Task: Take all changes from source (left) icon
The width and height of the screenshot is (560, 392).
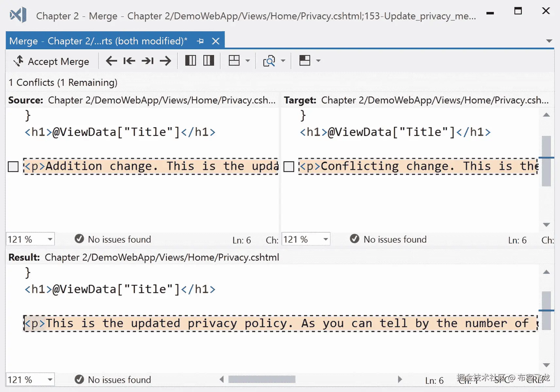Action: point(191,60)
